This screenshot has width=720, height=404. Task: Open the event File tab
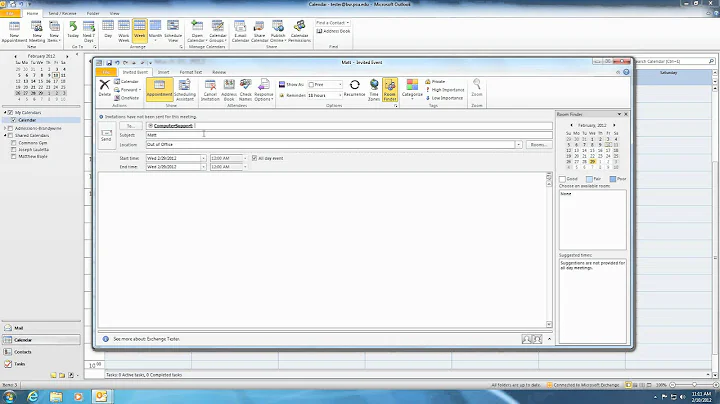pos(106,72)
